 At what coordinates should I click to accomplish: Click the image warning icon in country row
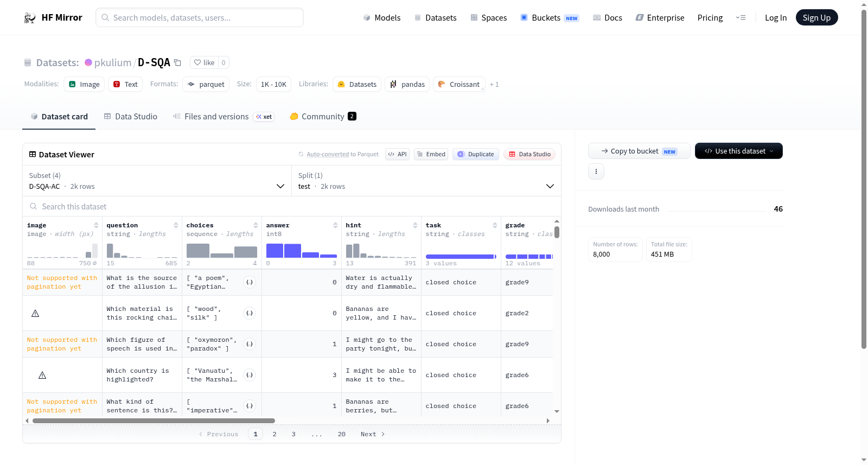point(42,375)
